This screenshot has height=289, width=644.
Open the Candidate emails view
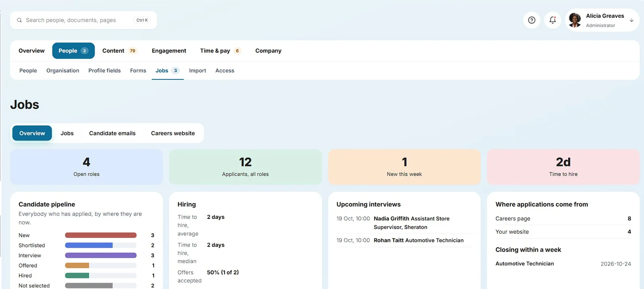pyautogui.click(x=112, y=133)
